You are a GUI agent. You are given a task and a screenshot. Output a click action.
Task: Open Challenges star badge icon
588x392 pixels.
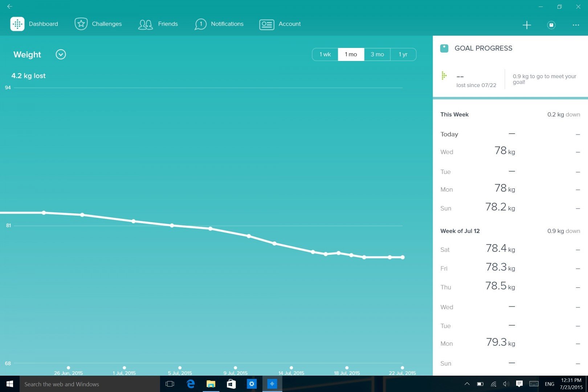pos(81,24)
